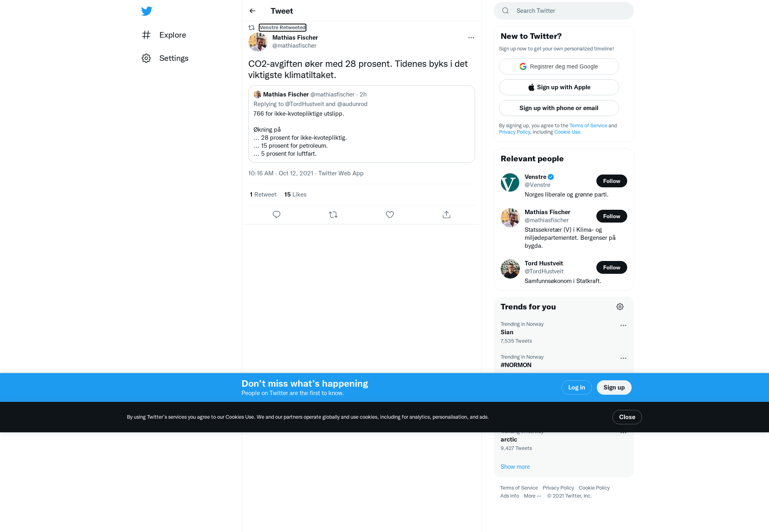Open Mathias Fischer's profile avatar
The height and width of the screenshot is (532, 769).
coord(258,42)
